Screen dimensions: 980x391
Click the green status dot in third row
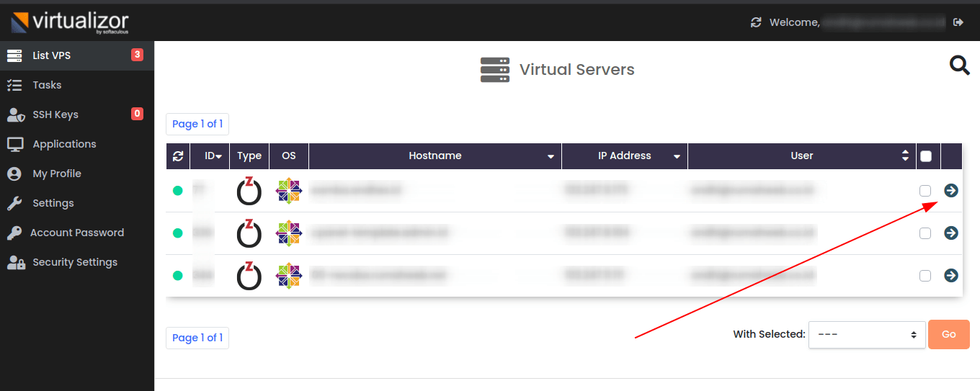pyautogui.click(x=177, y=276)
